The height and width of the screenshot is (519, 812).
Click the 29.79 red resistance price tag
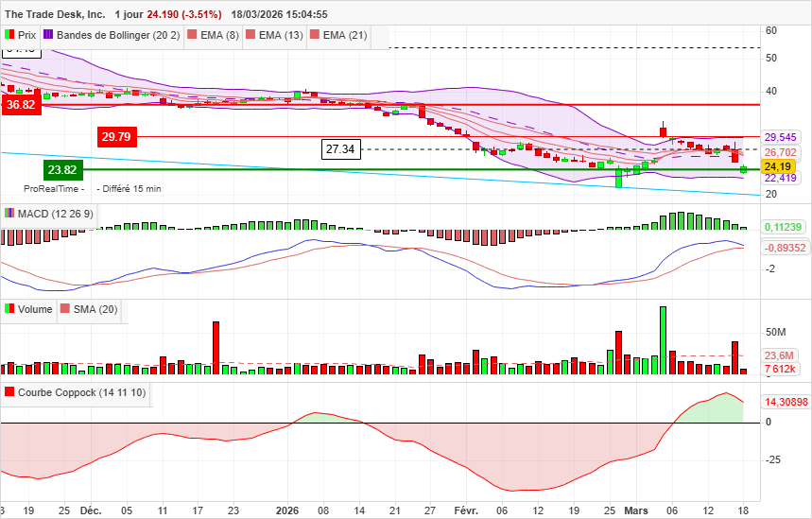pos(116,137)
